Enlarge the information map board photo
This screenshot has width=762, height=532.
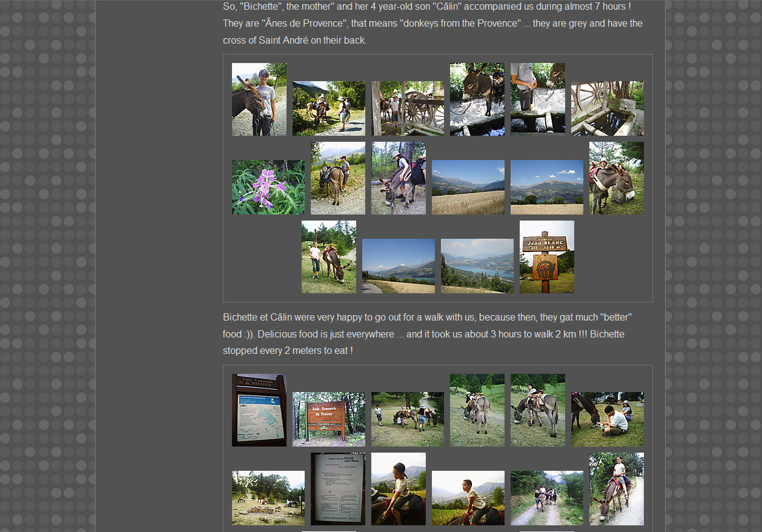tap(259, 410)
